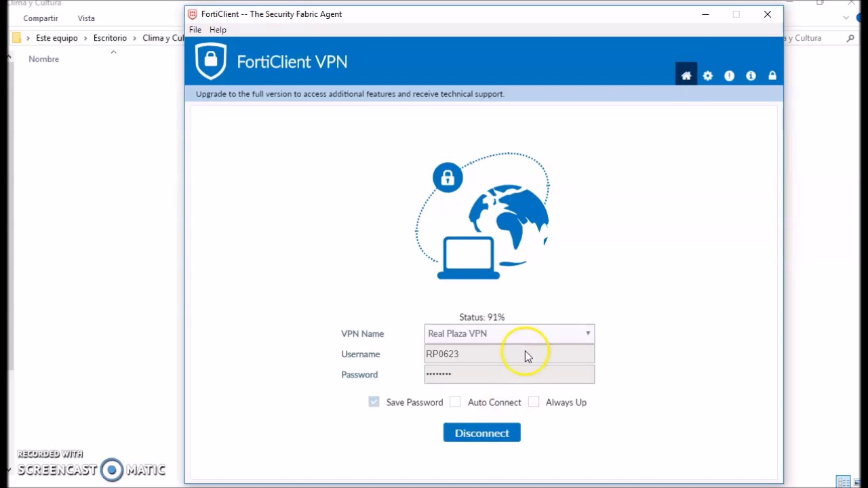Click the search magnifier in Explorer window
Screen dimensions: 868x488
coord(851,38)
